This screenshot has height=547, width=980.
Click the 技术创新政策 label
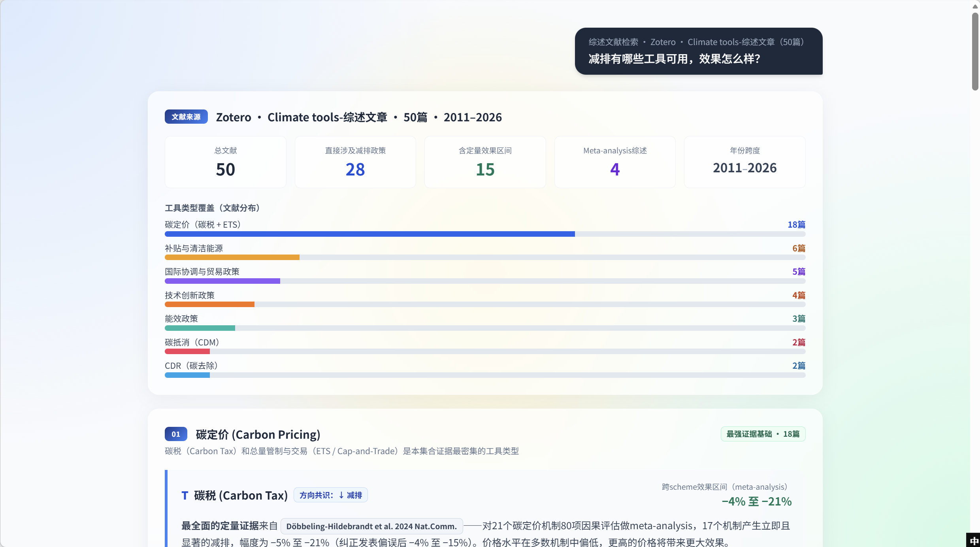(x=190, y=295)
